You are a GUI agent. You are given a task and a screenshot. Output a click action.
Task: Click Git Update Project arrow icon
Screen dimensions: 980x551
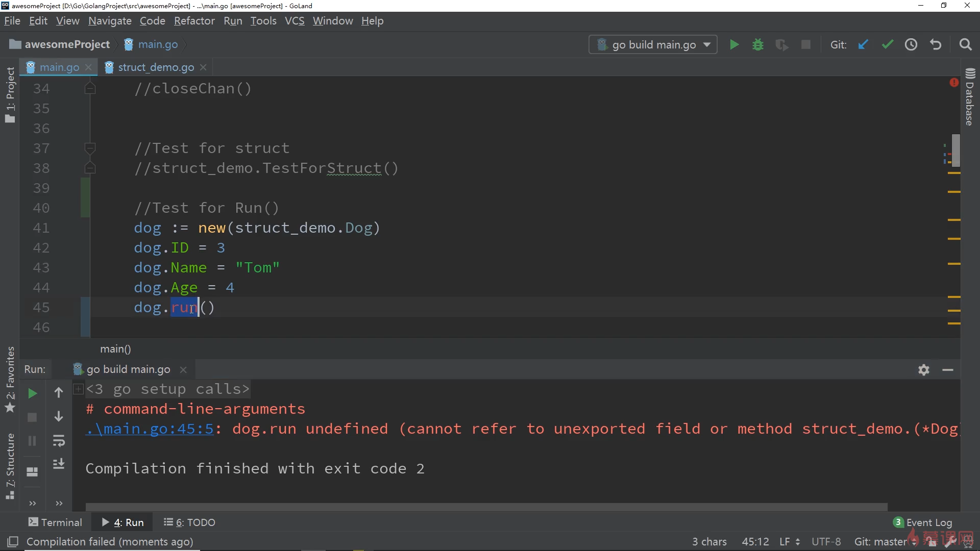click(x=863, y=45)
